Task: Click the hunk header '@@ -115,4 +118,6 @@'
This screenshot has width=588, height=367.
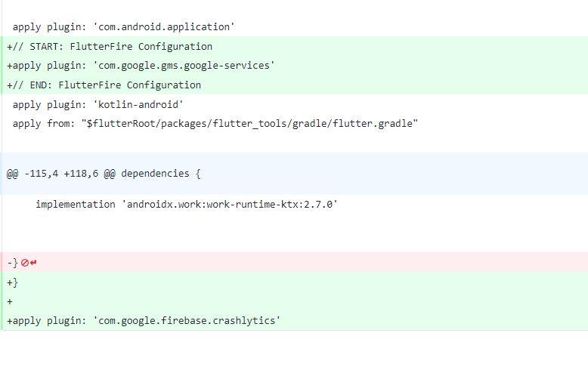Action: tap(60, 174)
